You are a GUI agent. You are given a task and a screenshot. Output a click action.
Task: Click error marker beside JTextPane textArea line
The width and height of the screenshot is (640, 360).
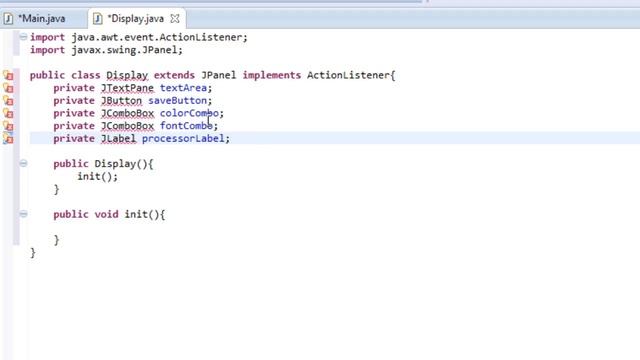[8, 88]
